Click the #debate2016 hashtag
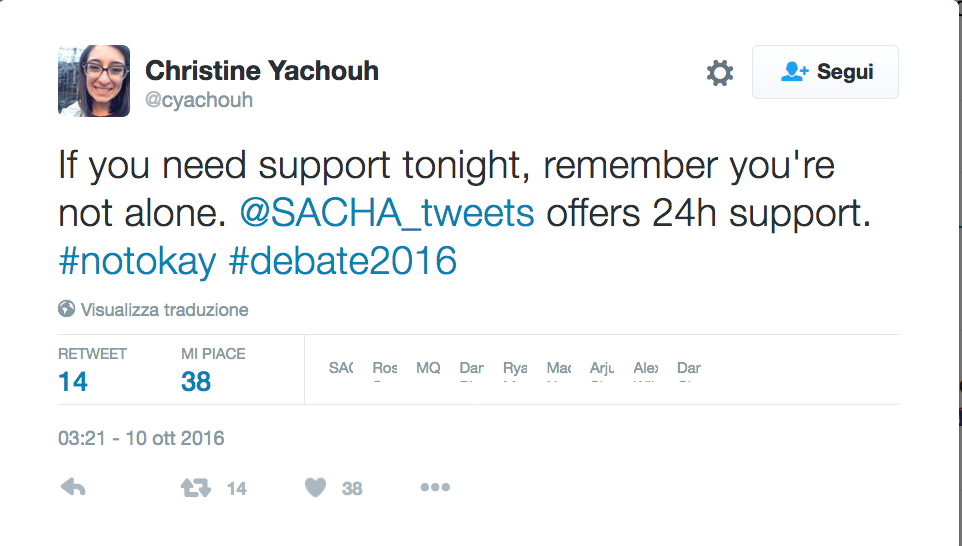 click(x=342, y=261)
